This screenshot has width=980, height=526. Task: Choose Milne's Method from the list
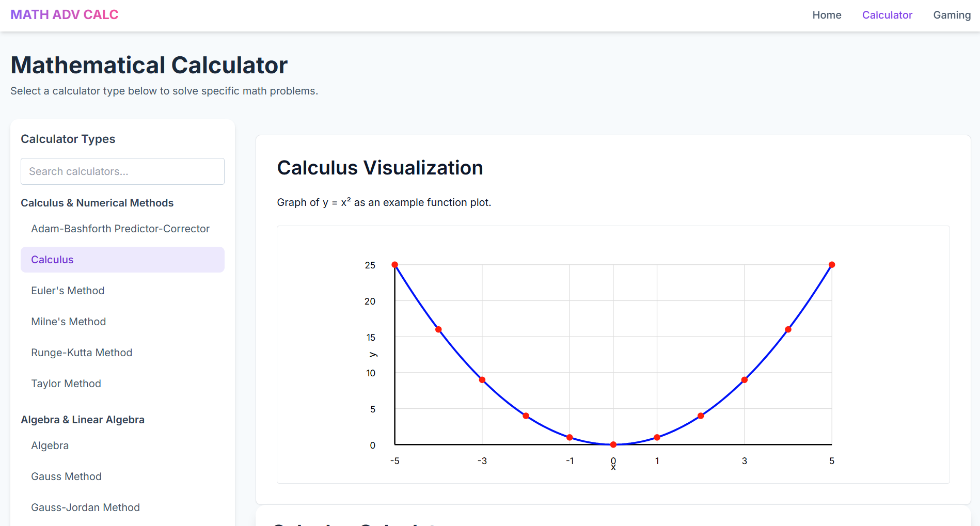click(69, 322)
